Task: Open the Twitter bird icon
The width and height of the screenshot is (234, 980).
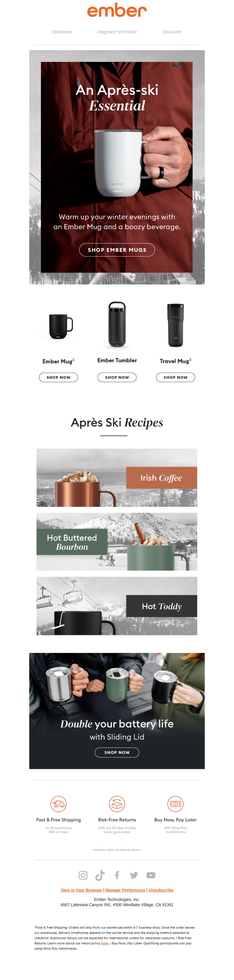Action: [134, 875]
